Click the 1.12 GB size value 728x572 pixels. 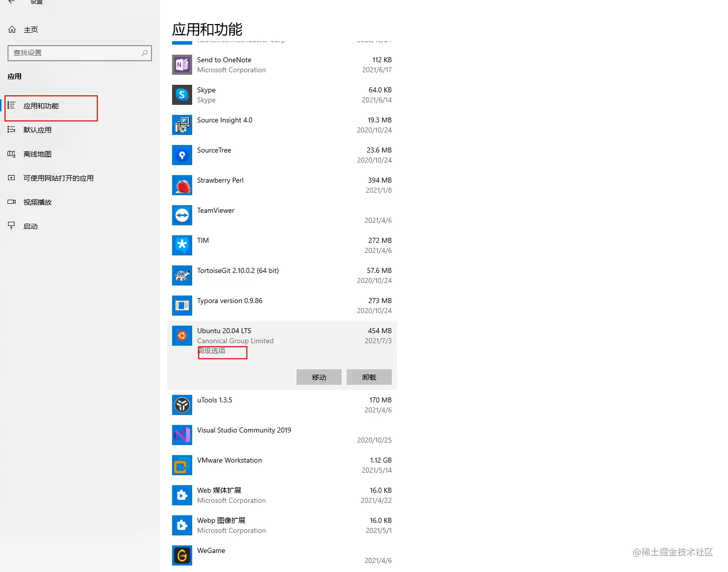point(381,460)
